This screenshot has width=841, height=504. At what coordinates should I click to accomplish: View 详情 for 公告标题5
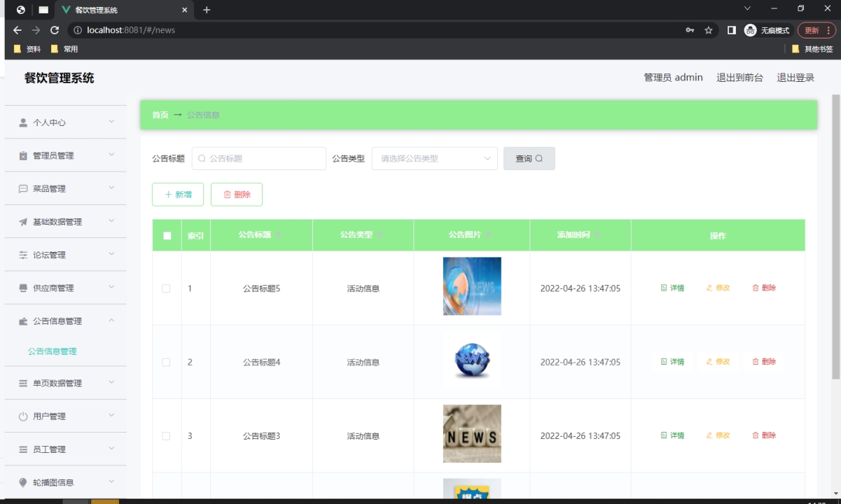click(672, 288)
